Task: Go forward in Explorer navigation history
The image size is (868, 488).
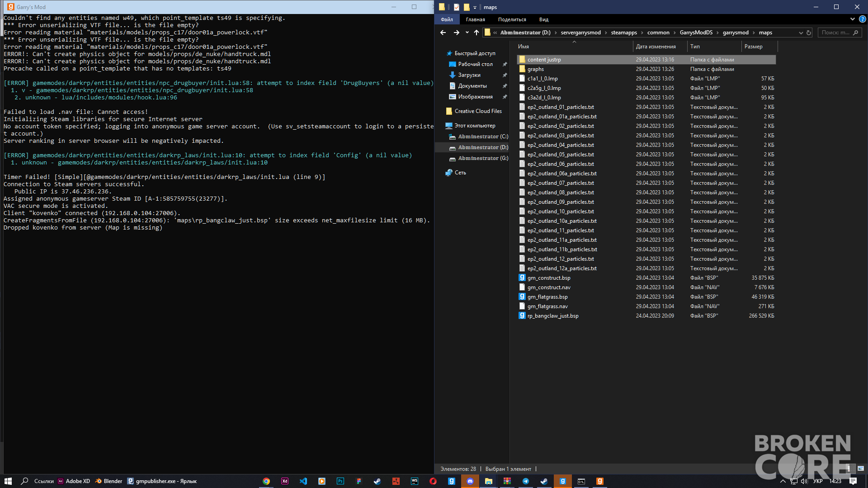Action: point(457,33)
